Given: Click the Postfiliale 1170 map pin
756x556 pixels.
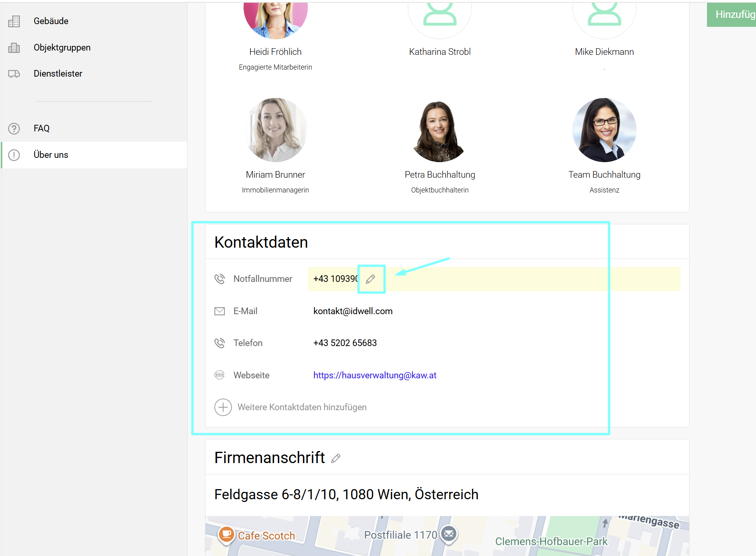Looking at the screenshot, I should (449, 534).
